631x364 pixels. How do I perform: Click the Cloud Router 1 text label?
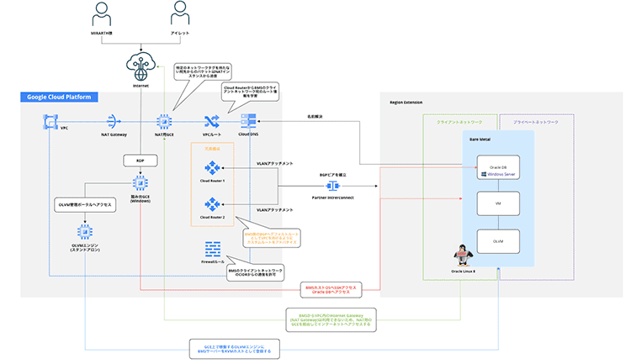coord(212,181)
